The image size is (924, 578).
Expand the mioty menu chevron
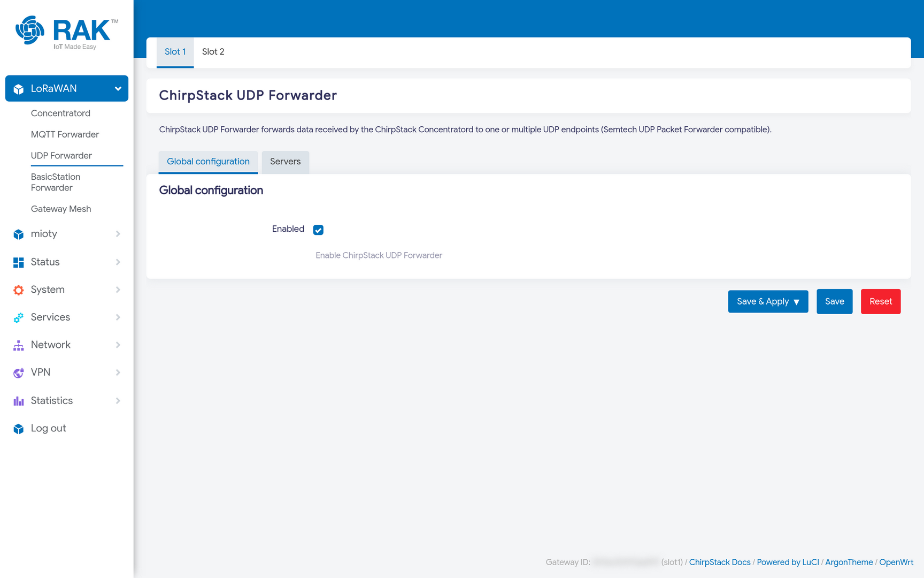click(x=118, y=234)
